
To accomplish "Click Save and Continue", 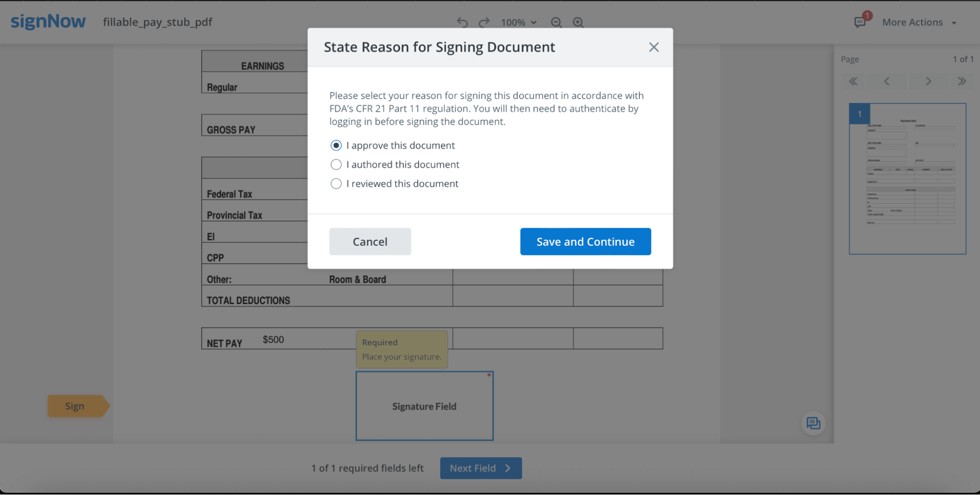I will 585,241.
